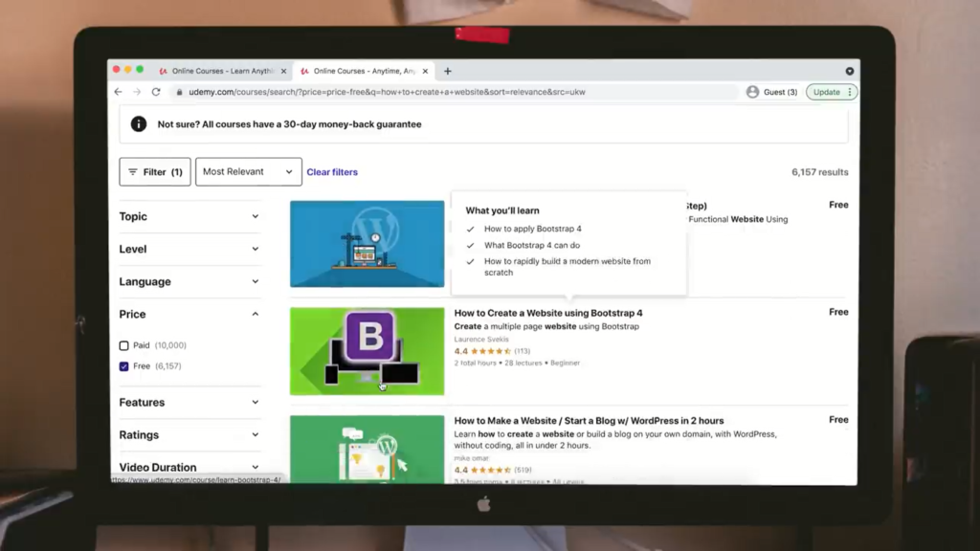
Task: Click 'How to apply Bootstrap 4' popup item
Action: (x=532, y=229)
